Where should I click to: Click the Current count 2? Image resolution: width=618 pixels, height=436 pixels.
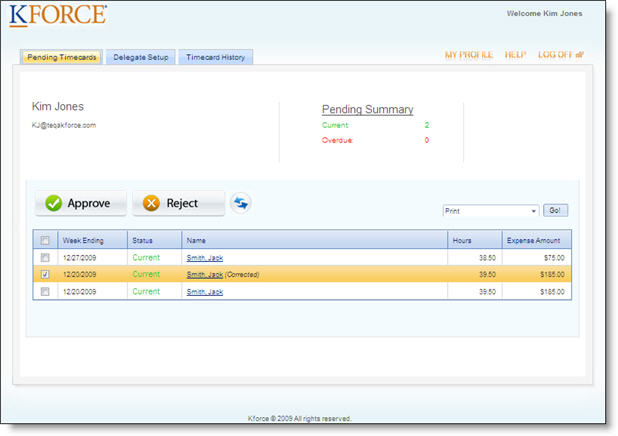pyautogui.click(x=427, y=125)
